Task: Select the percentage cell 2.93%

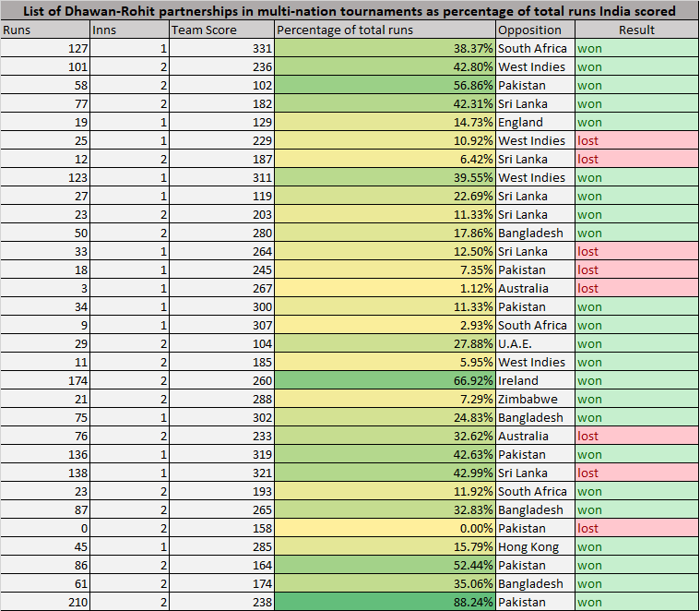Action: [x=385, y=325]
